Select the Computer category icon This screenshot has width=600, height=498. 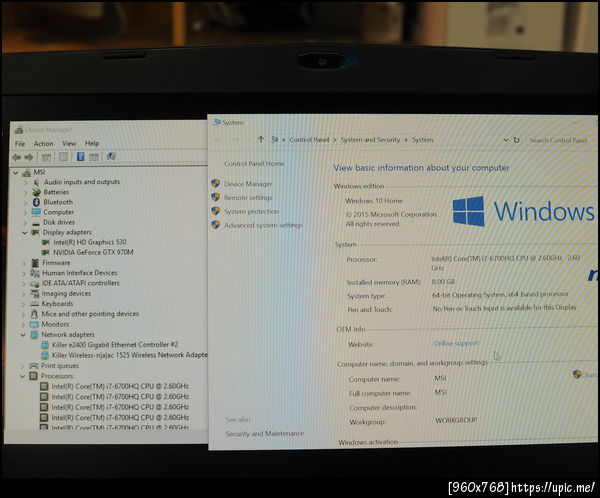[36, 212]
